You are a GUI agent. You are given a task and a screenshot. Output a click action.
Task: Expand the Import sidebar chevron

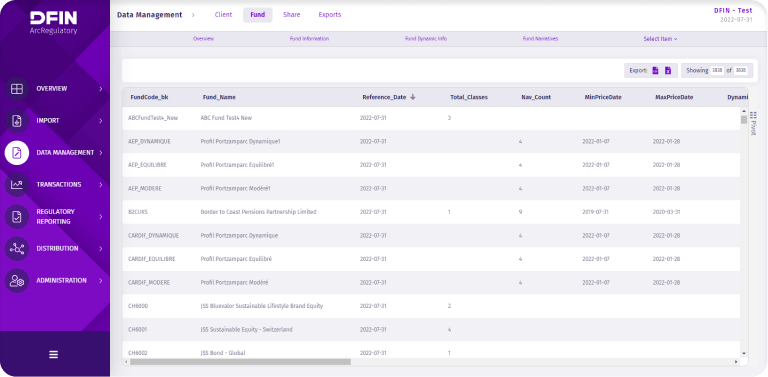click(101, 120)
